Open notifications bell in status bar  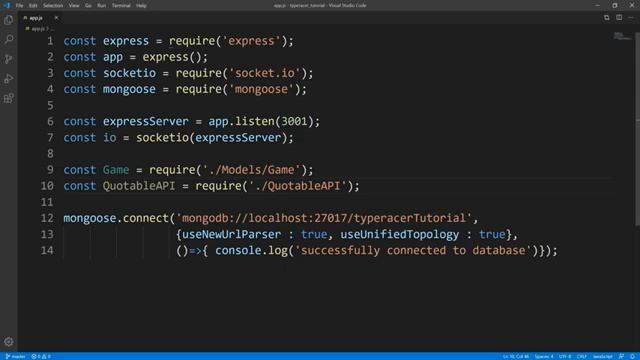tap(632, 356)
